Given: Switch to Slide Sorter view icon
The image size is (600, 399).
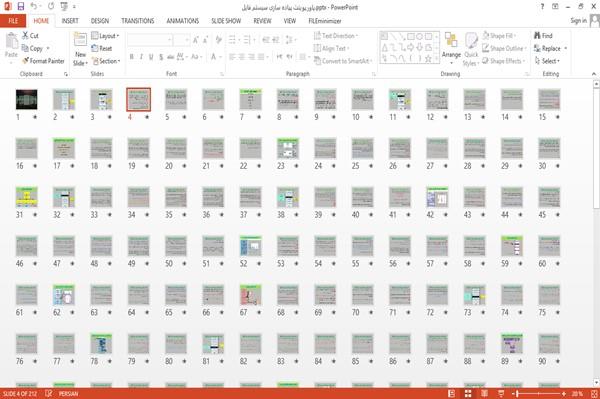Looking at the screenshot, I should (468, 394).
